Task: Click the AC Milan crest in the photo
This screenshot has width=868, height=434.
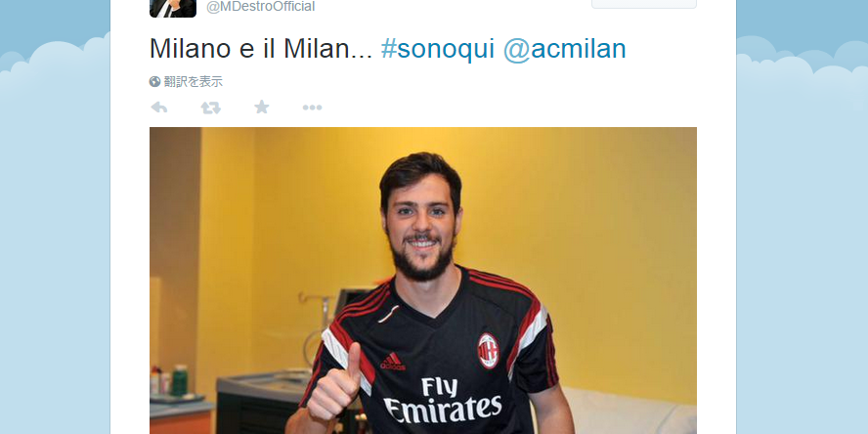Action: tap(488, 351)
